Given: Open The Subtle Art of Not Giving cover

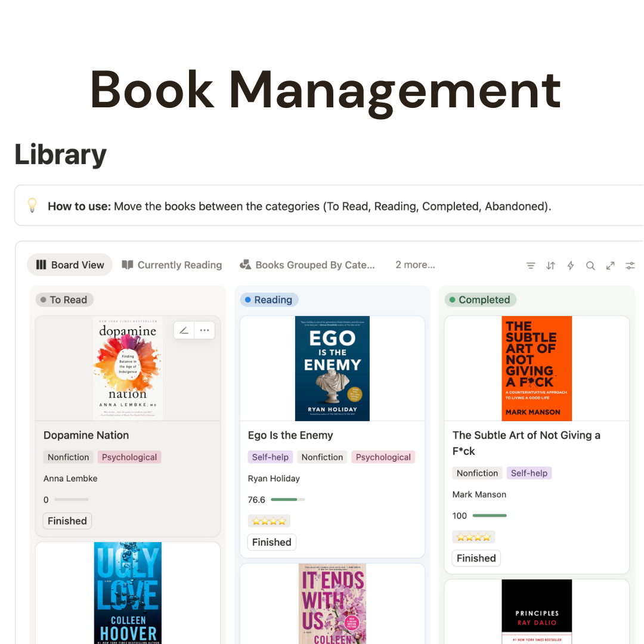Looking at the screenshot, I should coord(537,369).
